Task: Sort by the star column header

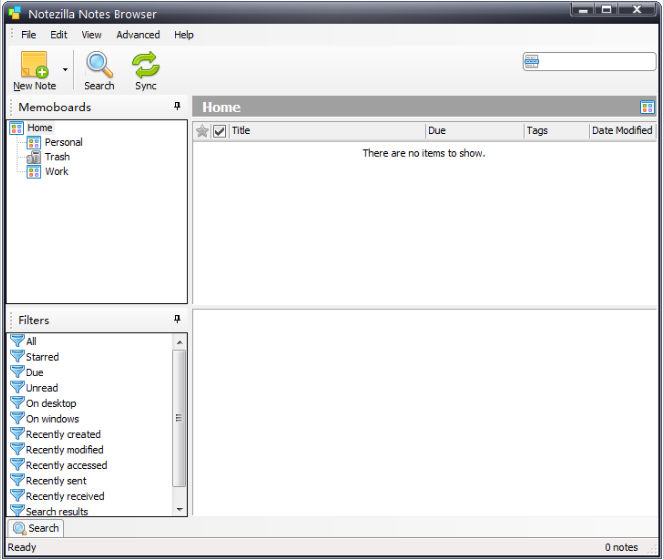Action: (x=202, y=131)
